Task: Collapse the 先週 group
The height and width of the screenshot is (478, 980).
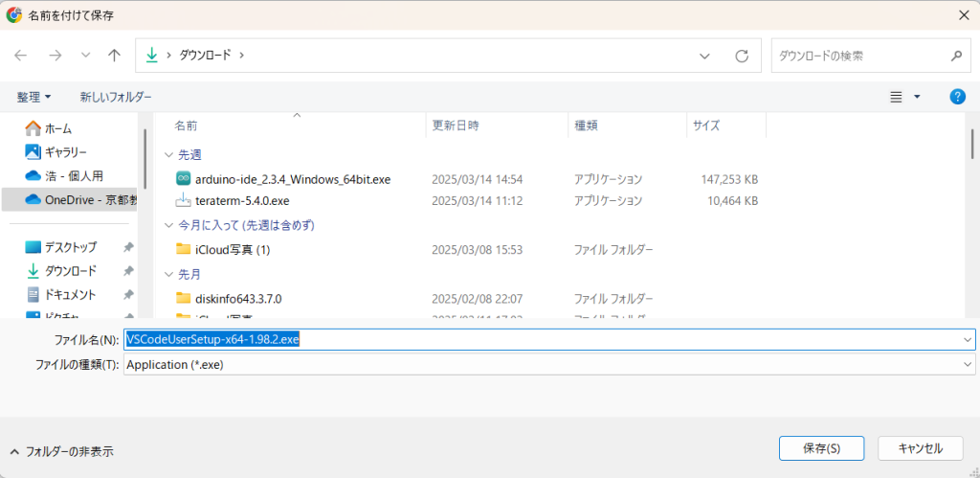Action: pyautogui.click(x=169, y=154)
